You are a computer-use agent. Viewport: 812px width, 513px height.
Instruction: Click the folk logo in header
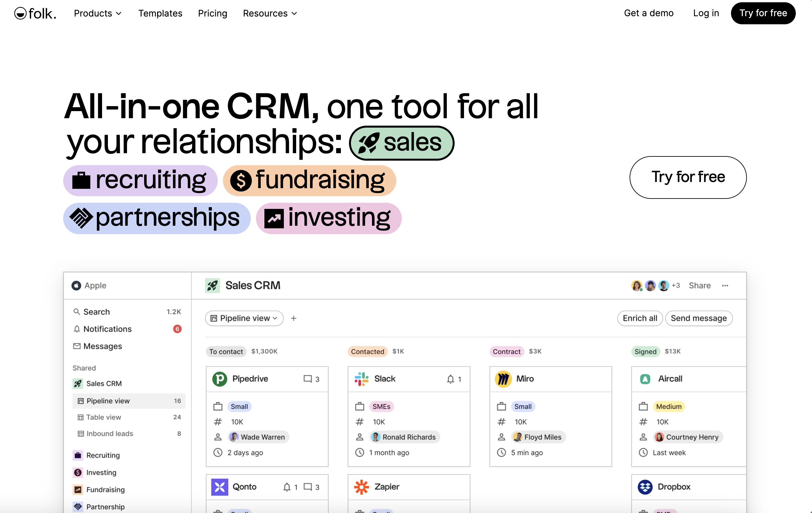[35, 14]
